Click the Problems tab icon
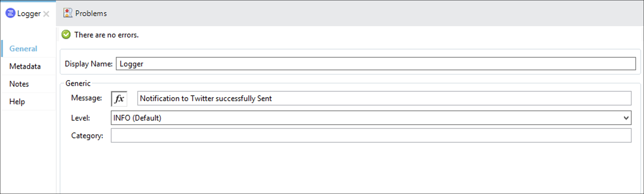644x194 pixels. [x=68, y=13]
